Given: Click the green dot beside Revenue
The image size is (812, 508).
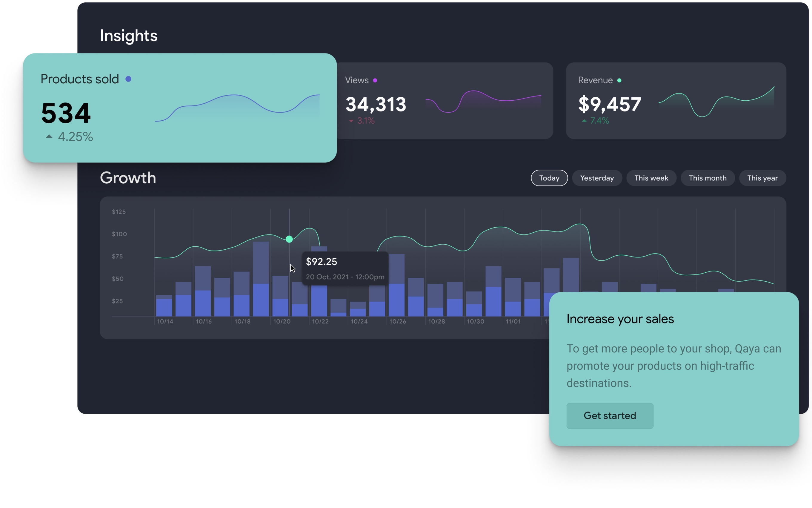Looking at the screenshot, I should click(619, 80).
